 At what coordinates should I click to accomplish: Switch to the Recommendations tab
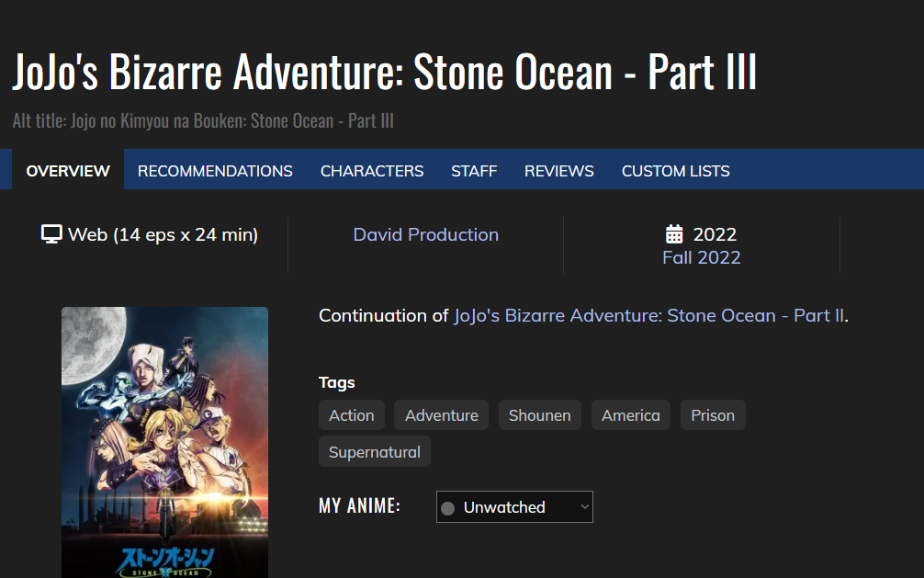click(x=215, y=170)
